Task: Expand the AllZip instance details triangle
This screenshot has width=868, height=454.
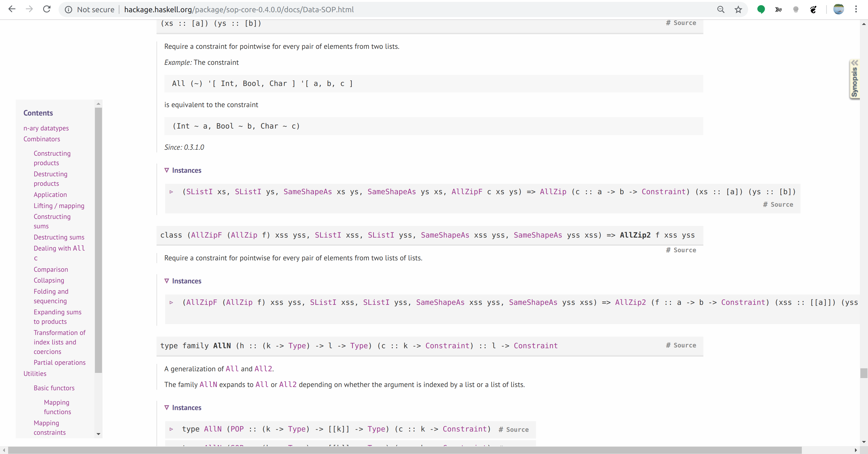Action: coord(171,192)
